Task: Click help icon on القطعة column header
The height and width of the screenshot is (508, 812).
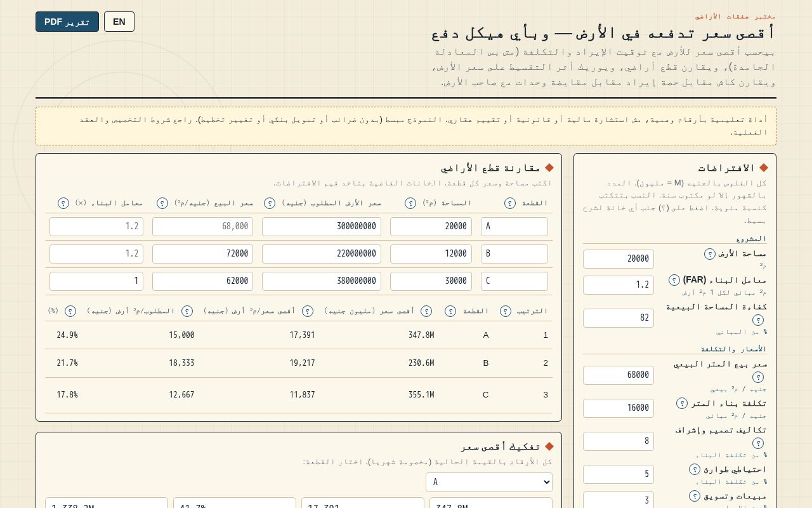Action: [x=510, y=203]
